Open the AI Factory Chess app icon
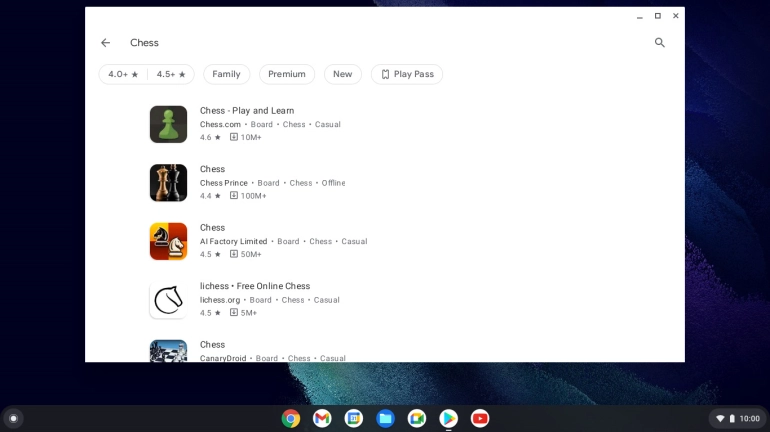The height and width of the screenshot is (432, 770). tap(168, 241)
